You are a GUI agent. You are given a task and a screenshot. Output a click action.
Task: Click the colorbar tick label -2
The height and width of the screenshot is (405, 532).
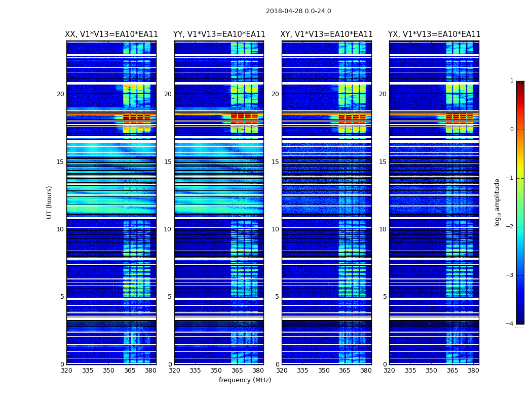510,227
